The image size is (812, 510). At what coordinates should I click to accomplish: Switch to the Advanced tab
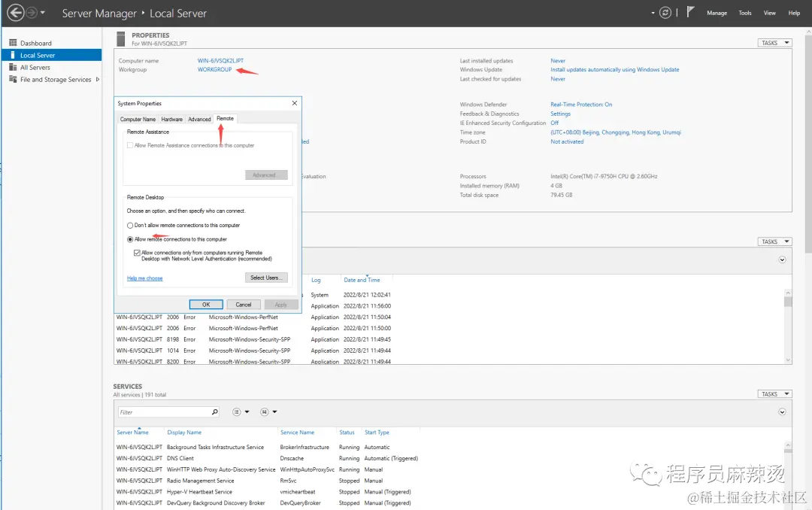point(199,119)
